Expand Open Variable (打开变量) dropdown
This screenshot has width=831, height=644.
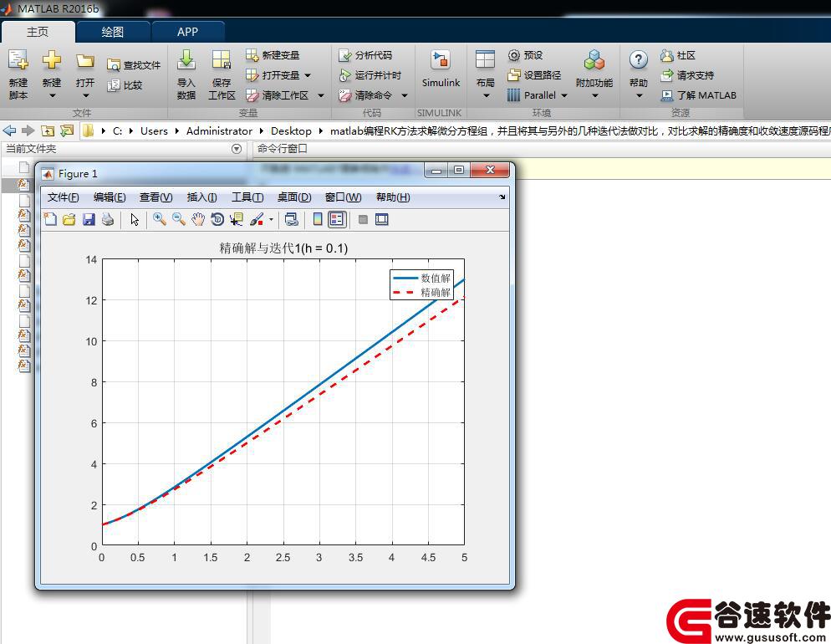308,75
